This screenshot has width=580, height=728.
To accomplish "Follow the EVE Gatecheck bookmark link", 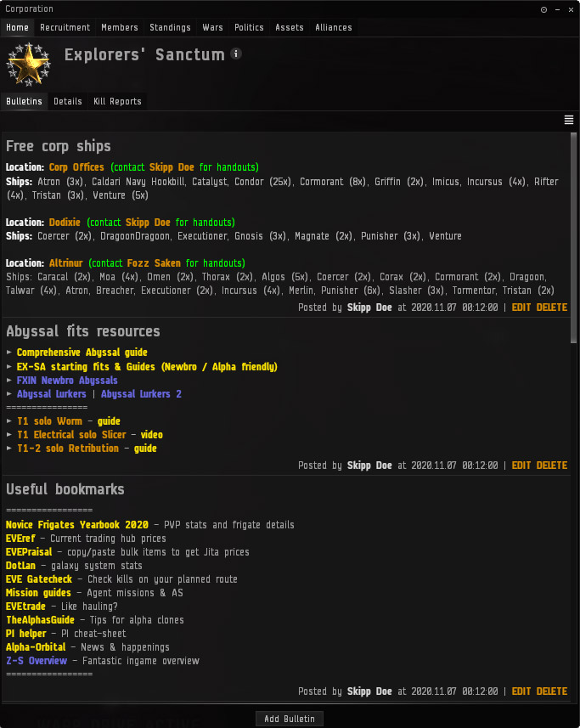I will [38, 579].
